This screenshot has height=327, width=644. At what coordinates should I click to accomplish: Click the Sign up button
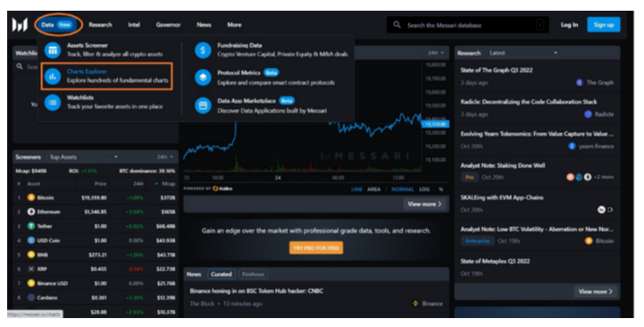[x=603, y=25]
